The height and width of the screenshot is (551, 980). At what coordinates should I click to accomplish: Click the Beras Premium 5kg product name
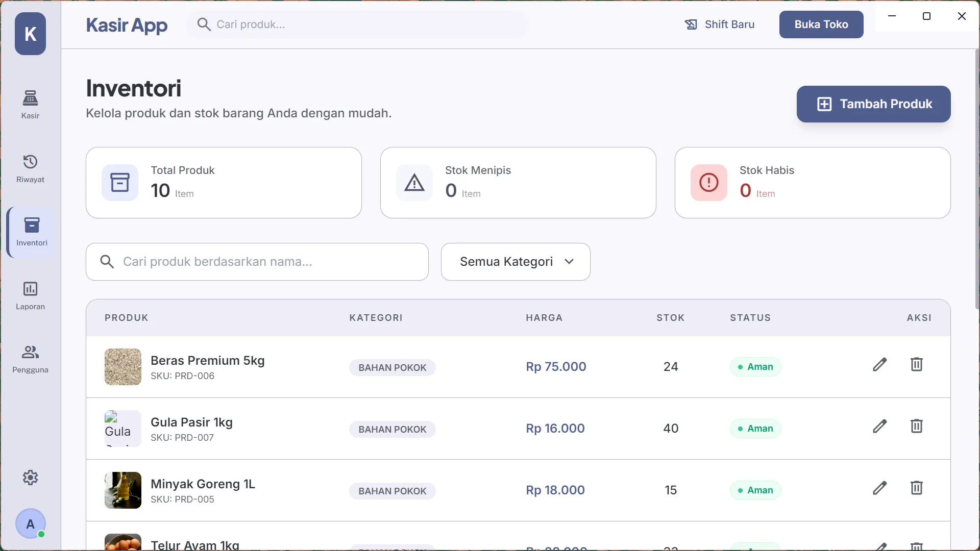[x=208, y=361]
